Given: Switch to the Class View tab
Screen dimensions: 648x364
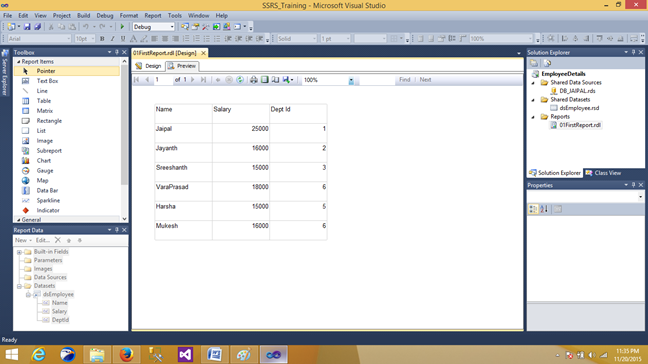Looking at the screenshot, I should [x=603, y=173].
